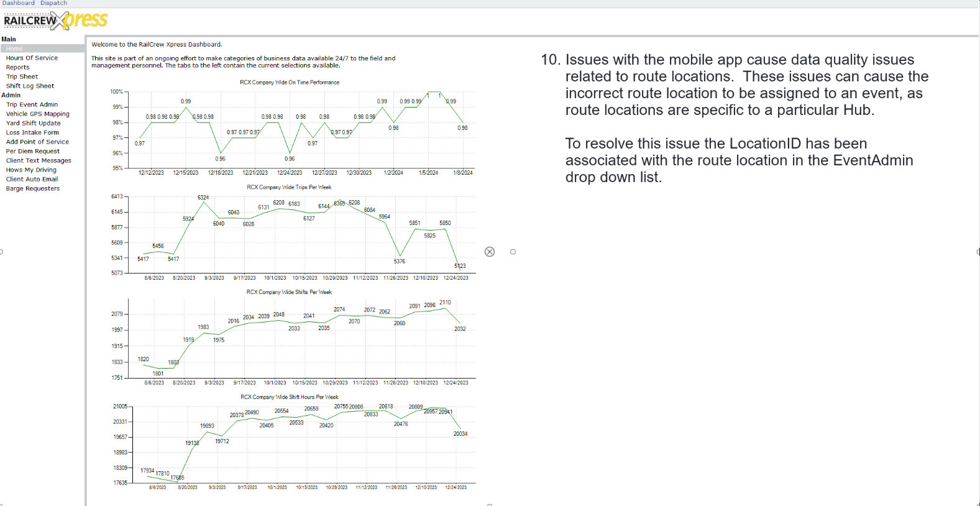Viewport: 980px width, 506px height.
Task: Open Barge Requesters
Action: pos(33,188)
